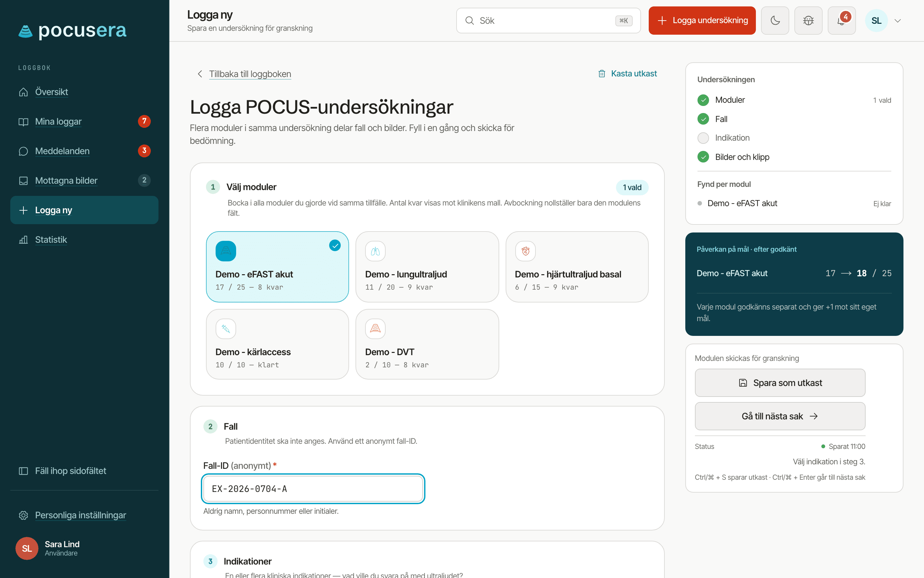The width and height of the screenshot is (924, 578).
Task: Click Spara som utkast button
Action: pos(780,383)
